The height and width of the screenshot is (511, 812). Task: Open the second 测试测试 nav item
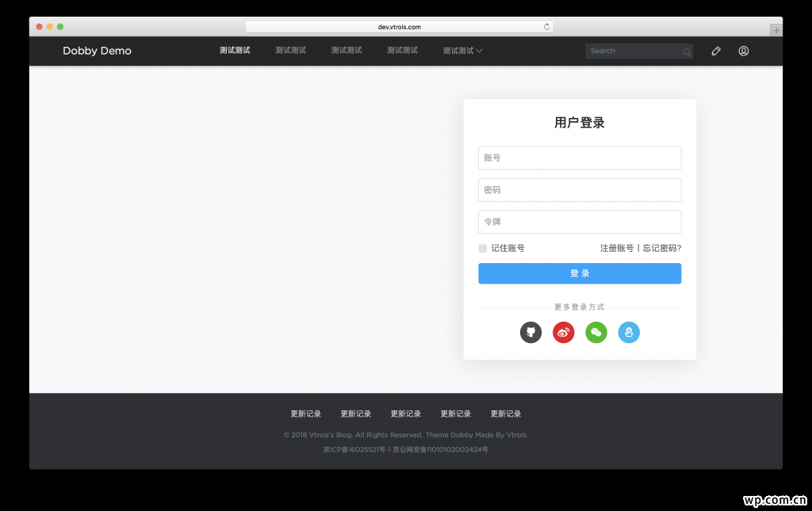(290, 51)
